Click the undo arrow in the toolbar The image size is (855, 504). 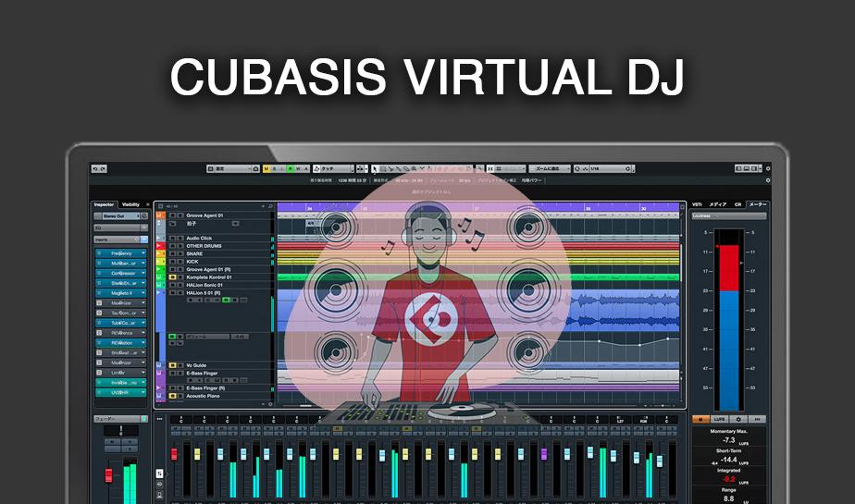coord(95,169)
